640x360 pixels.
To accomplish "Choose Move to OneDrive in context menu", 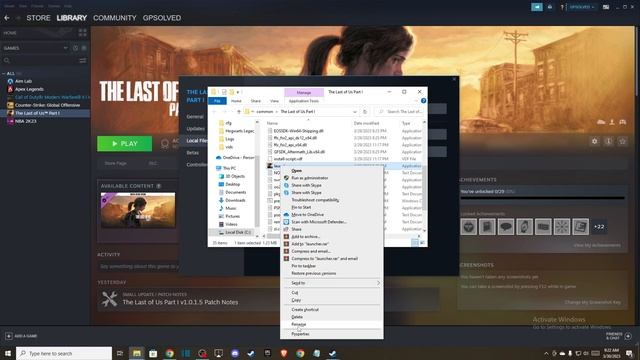I will pos(307,215).
